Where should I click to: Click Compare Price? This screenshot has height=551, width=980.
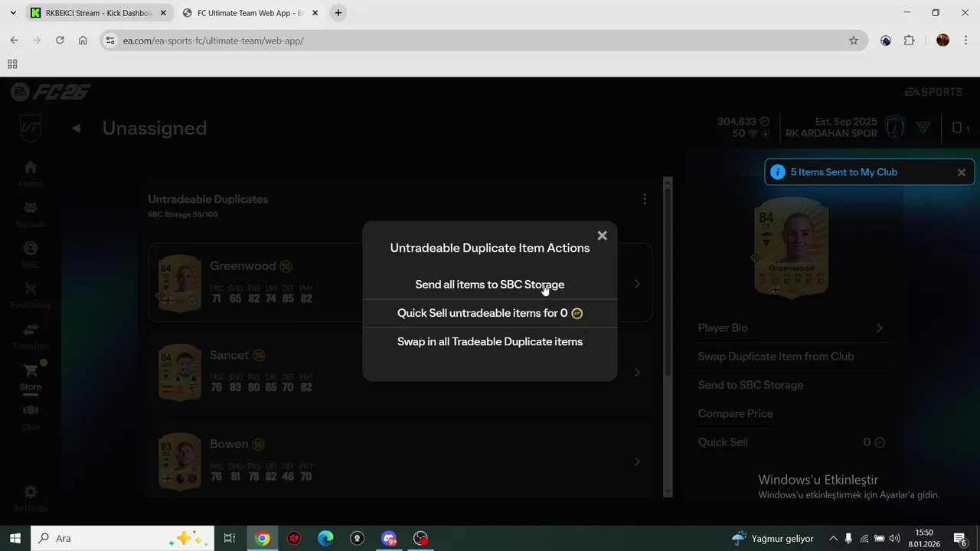pos(791,414)
